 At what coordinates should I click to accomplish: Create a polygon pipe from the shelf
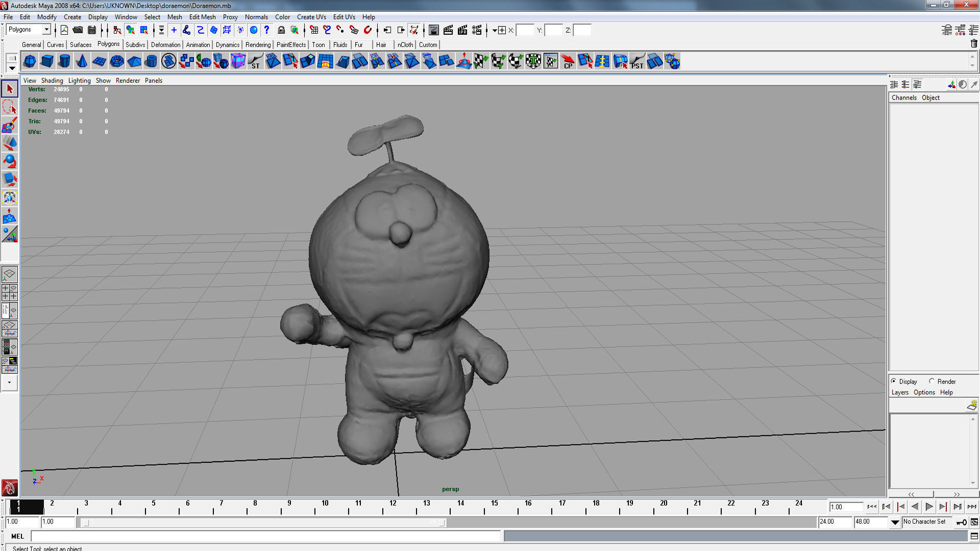pyautogui.click(x=151, y=61)
